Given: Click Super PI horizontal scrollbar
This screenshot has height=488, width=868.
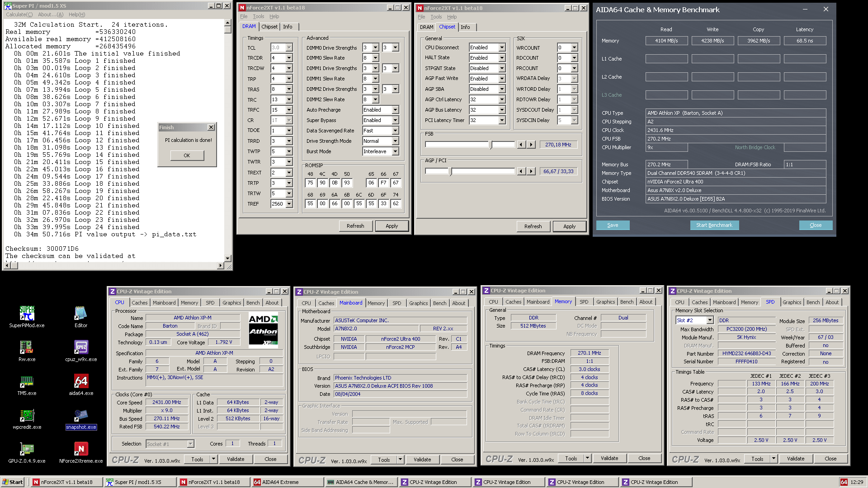Looking at the screenshot, I should 114,266.
